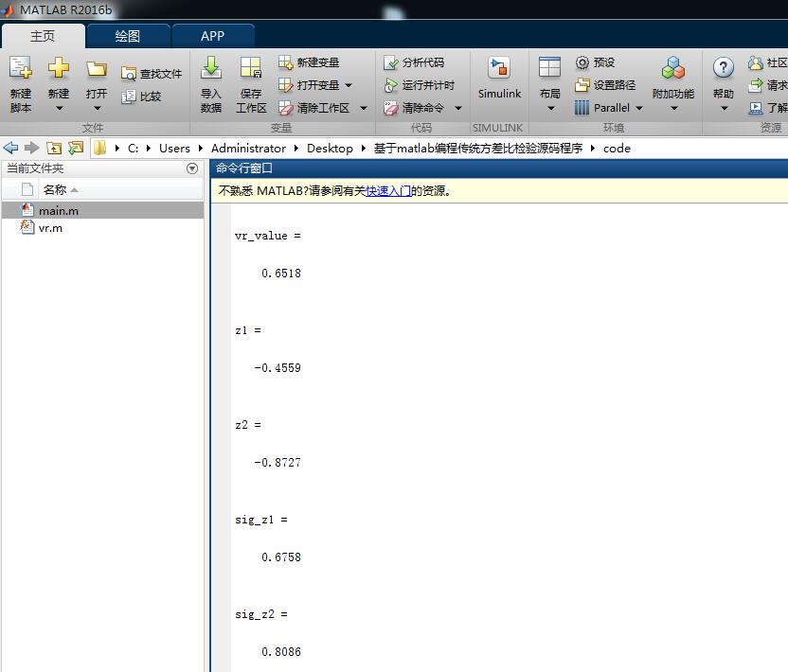The width and height of the screenshot is (788, 672).
Task: Open the Current Folder panel actions menu
Action: point(192,168)
